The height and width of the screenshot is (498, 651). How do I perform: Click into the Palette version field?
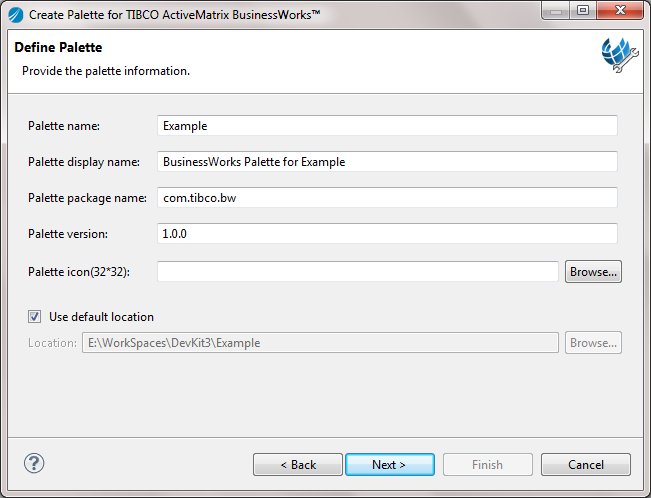[x=387, y=233]
